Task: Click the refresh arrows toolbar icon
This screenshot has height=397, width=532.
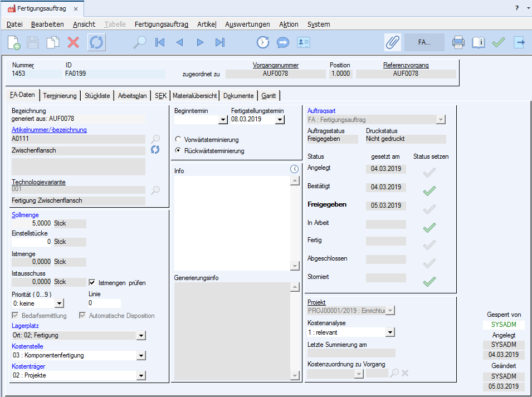Action: click(96, 42)
